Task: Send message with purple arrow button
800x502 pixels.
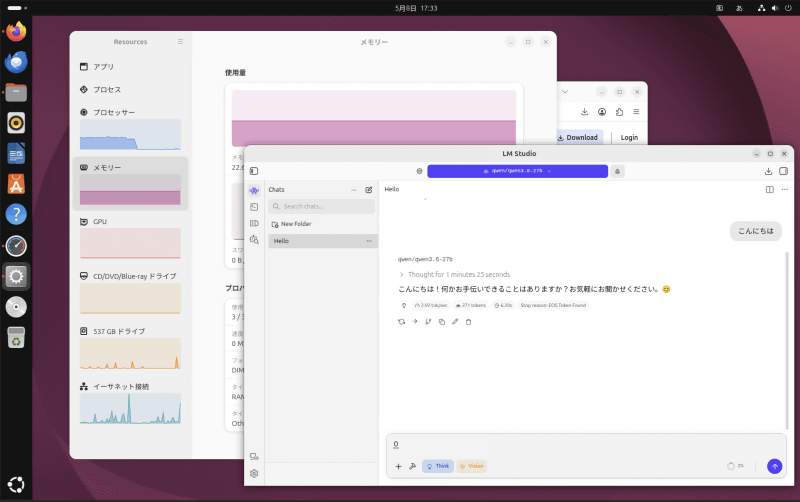Action: [774, 466]
